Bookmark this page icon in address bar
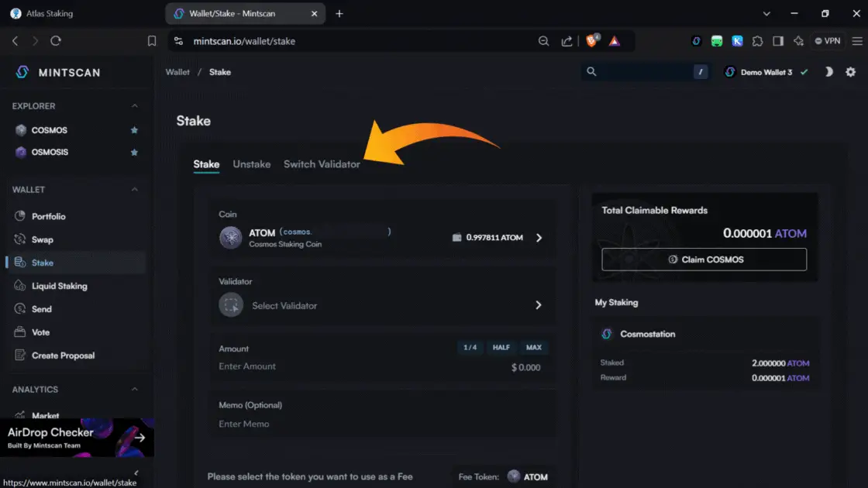The image size is (868, 488). (x=152, y=41)
